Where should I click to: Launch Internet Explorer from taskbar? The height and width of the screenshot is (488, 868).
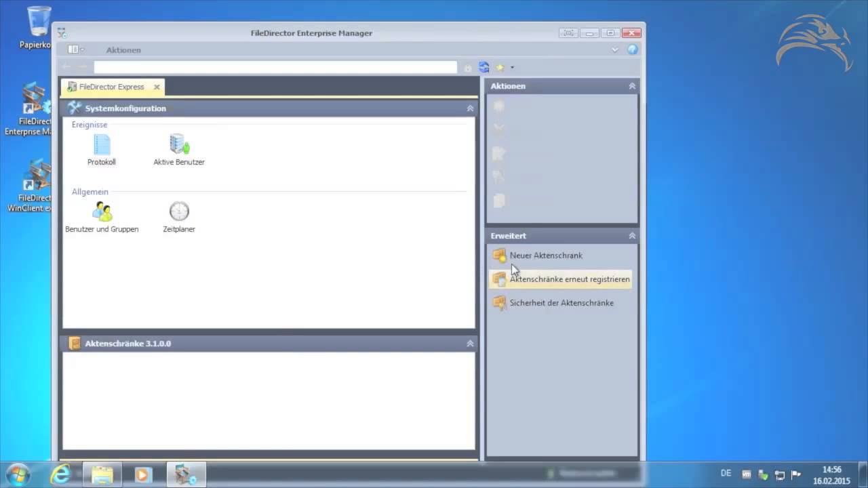(60, 474)
